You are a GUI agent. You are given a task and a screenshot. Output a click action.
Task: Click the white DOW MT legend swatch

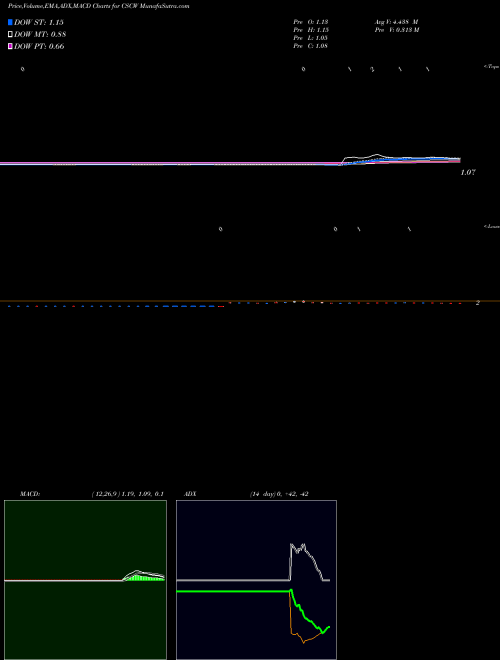pyautogui.click(x=10, y=35)
